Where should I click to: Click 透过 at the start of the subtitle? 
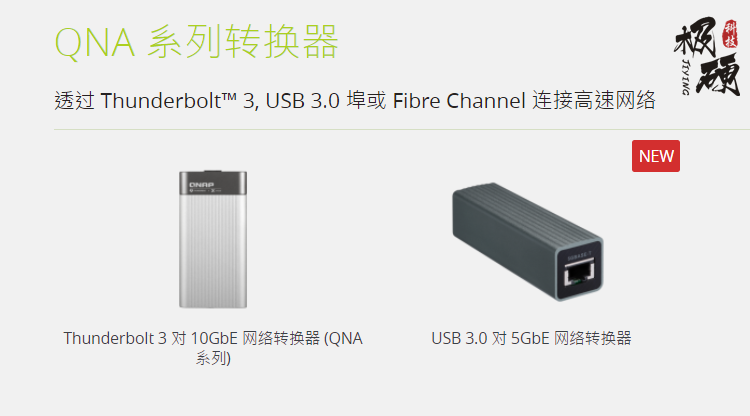click(x=74, y=101)
